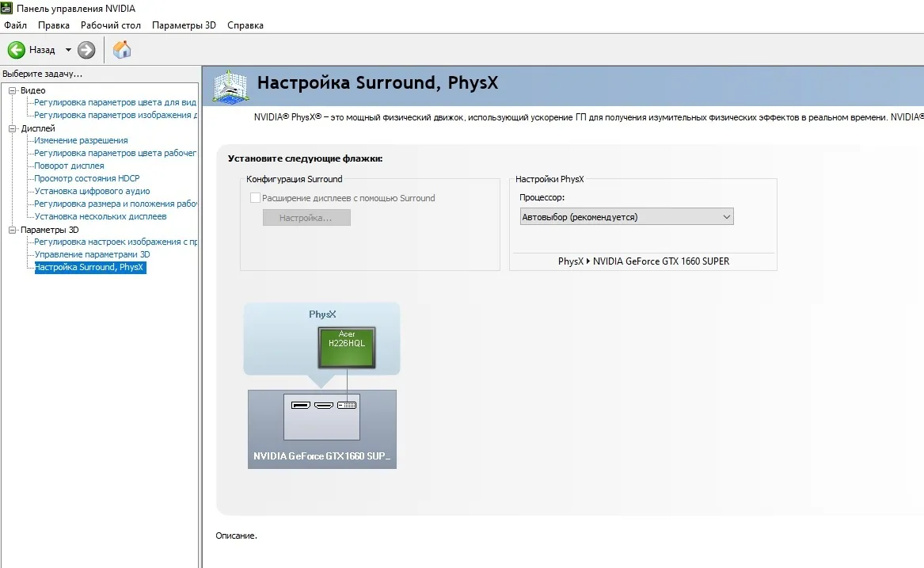Click the Параметры 3D category label in tree

50,230
